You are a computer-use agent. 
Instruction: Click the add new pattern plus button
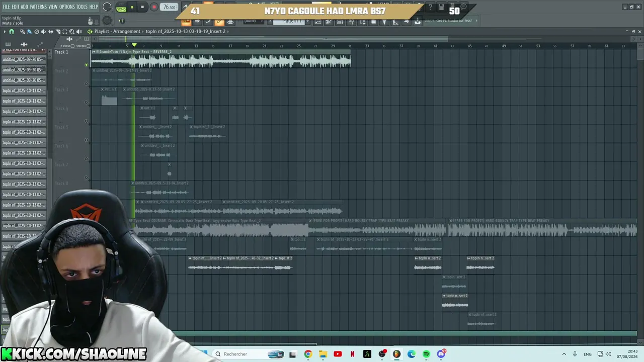pos(308,21)
